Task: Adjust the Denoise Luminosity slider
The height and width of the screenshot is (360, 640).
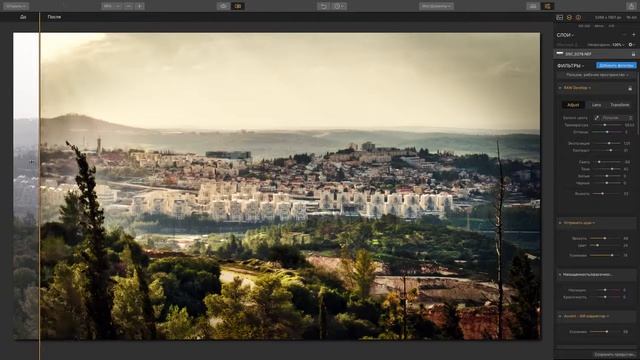Action: (605, 238)
